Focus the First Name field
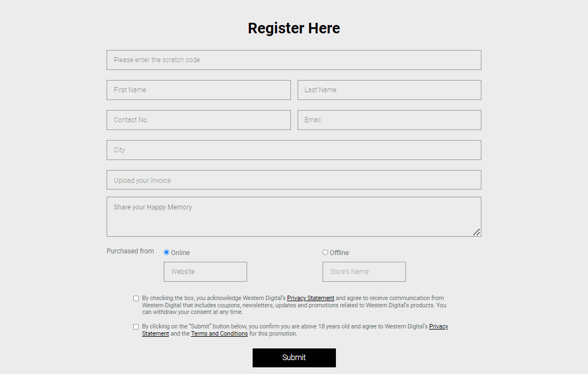Screen dimensions: 588x374 pos(198,90)
